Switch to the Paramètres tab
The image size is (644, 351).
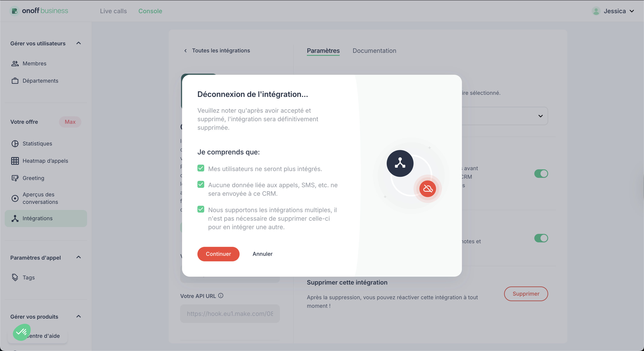tap(323, 51)
